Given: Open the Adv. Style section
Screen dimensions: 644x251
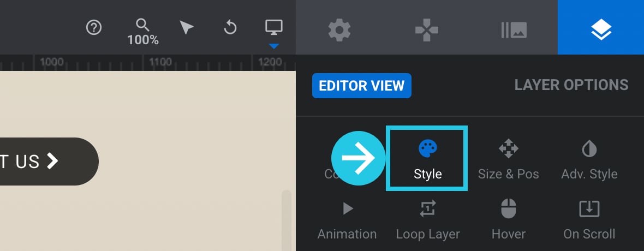Looking at the screenshot, I should coord(589,159).
